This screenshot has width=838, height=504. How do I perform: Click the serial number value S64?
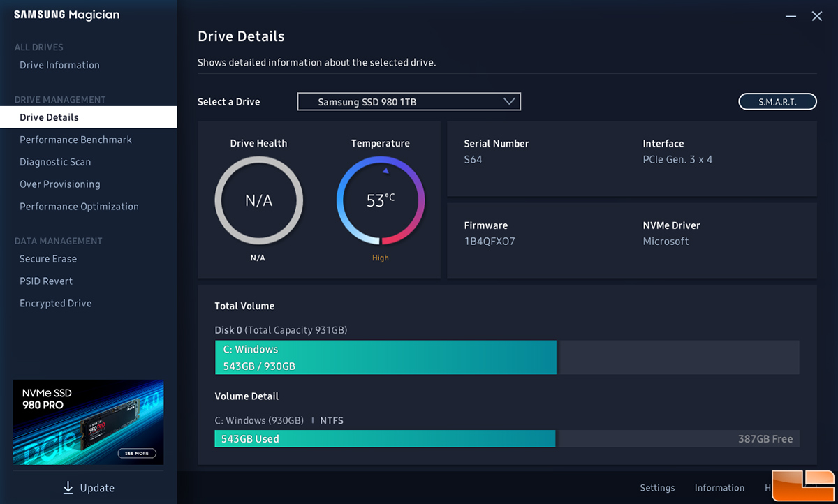pos(473,160)
